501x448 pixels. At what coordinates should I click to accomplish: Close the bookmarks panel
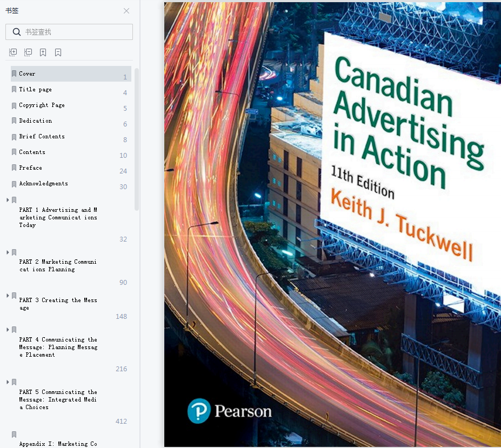tap(126, 11)
